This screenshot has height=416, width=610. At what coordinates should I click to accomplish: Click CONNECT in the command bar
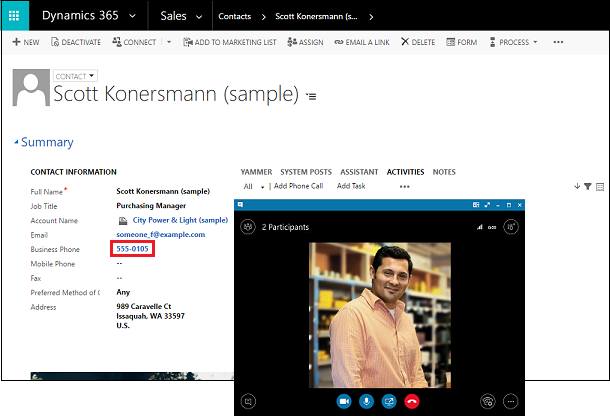pos(134,42)
